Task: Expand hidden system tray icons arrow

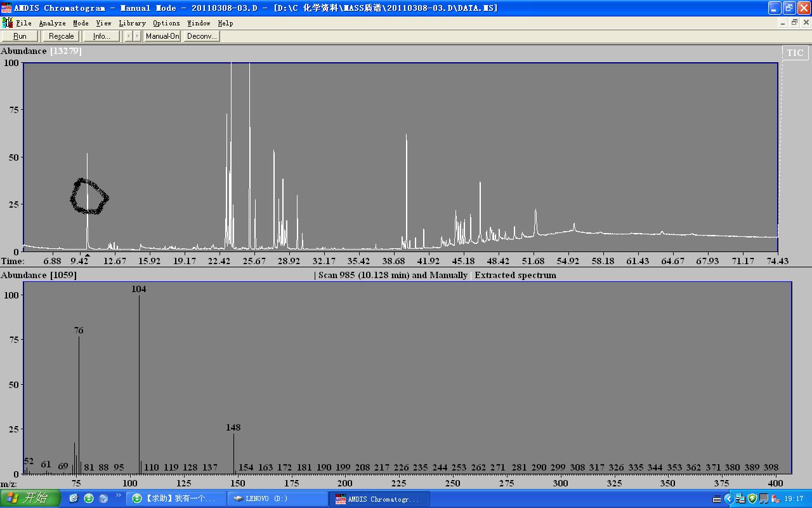Action: click(x=728, y=498)
